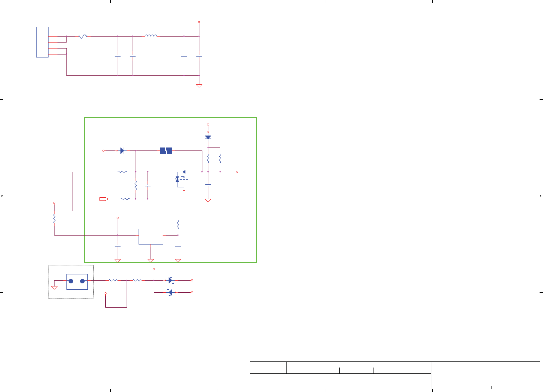The height and width of the screenshot is (392, 543).
Task: Select the vertical resistor above the regulator output
Action: tap(178, 225)
